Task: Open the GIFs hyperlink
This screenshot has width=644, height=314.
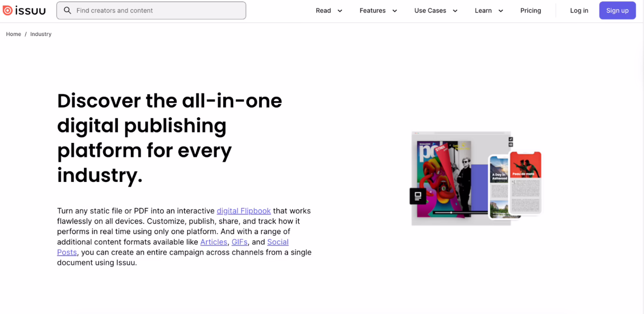Action: click(239, 242)
